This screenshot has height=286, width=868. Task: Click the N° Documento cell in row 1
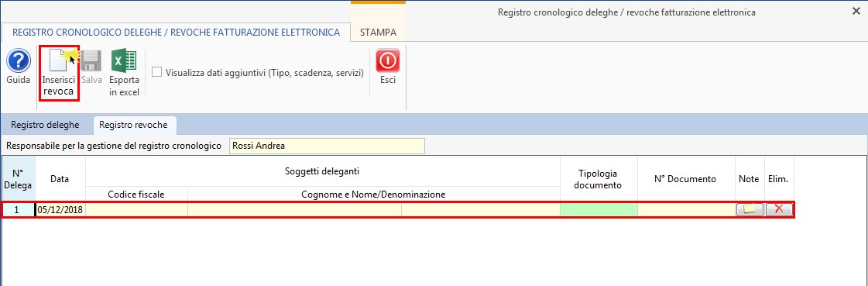click(x=687, y=209)
